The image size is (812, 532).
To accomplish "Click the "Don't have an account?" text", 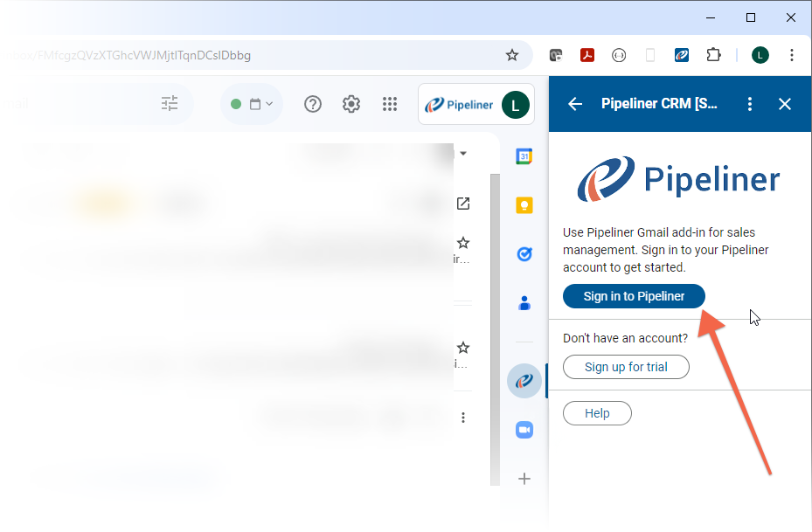I will [625, 338].
